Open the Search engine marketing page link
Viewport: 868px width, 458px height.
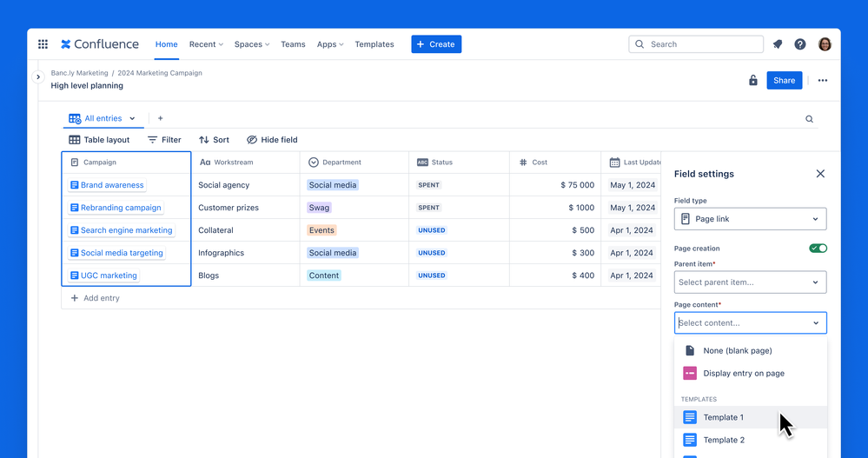122,230
